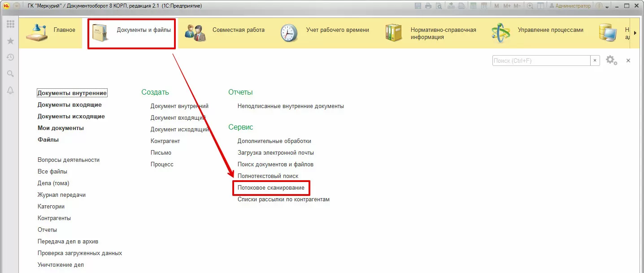Open Списки рассылки по контрагентам
Screen dimensions: 644x273
point(283,199)
